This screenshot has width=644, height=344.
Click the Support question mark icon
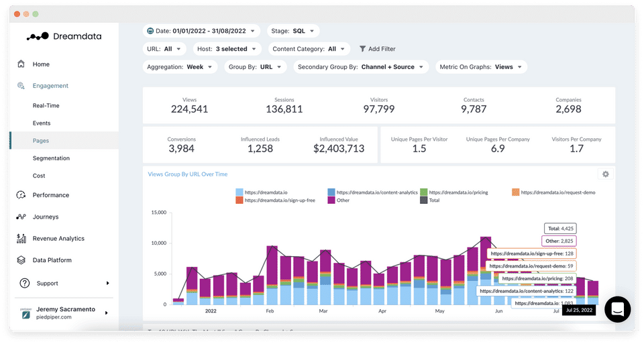tap(25, 283)
